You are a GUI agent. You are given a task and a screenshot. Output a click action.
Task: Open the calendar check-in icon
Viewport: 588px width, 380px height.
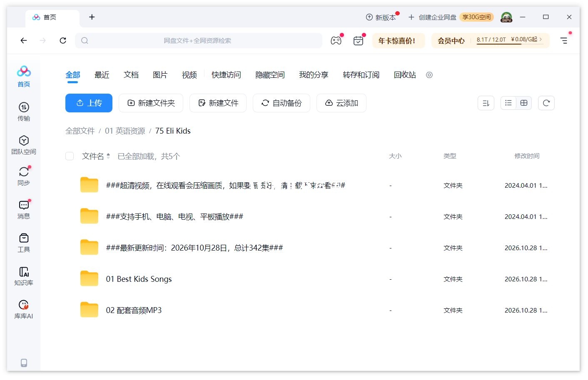(358, 40)
